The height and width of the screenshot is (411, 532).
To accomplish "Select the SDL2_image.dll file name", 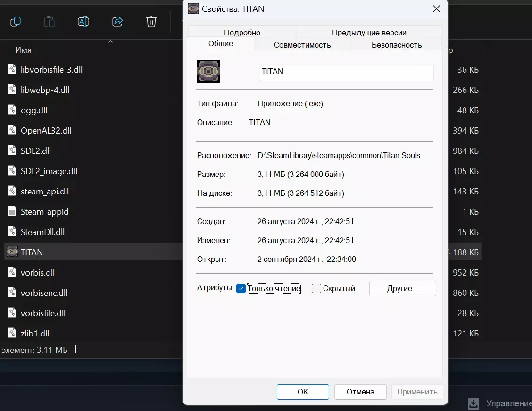I will coord(49,171).
